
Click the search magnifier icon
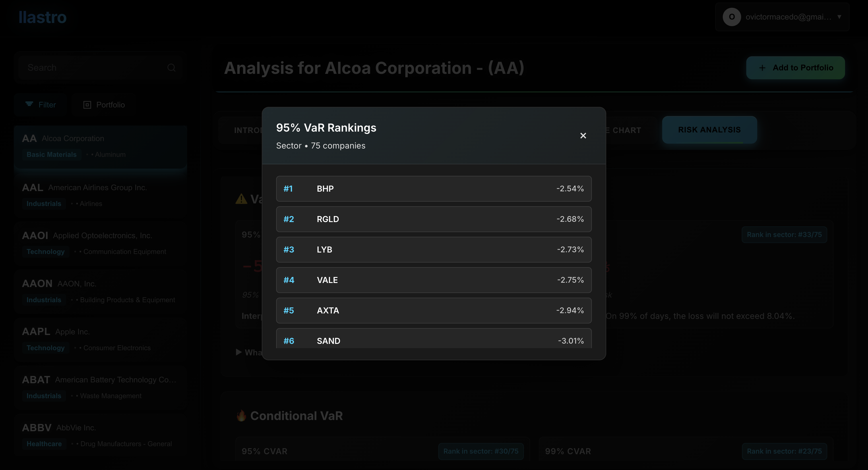tap(171, 68)
